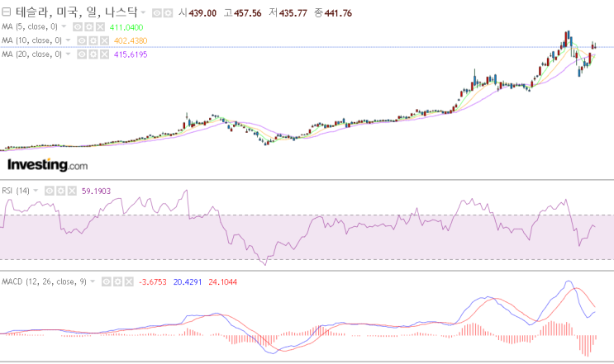The height and width of the screenshot is (364, 614).
Task: Open the RSI (14) settings gear
Action: [x=60, y=191]
